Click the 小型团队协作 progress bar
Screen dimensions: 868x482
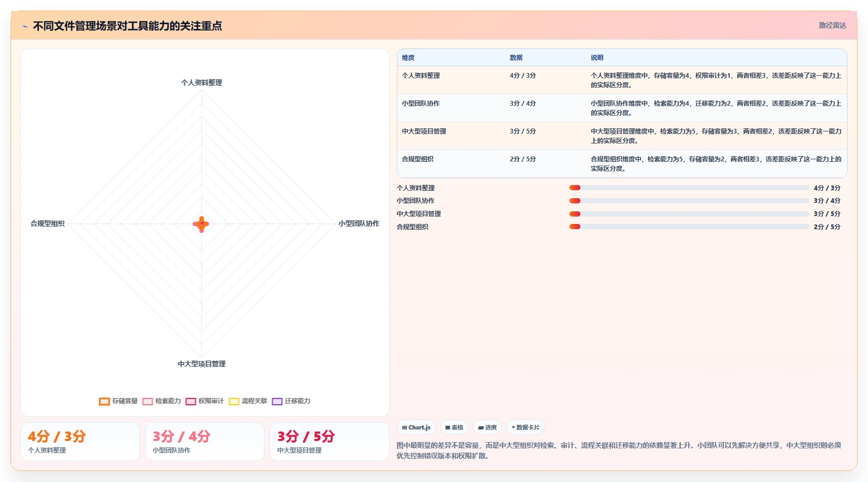pos(689,201)
